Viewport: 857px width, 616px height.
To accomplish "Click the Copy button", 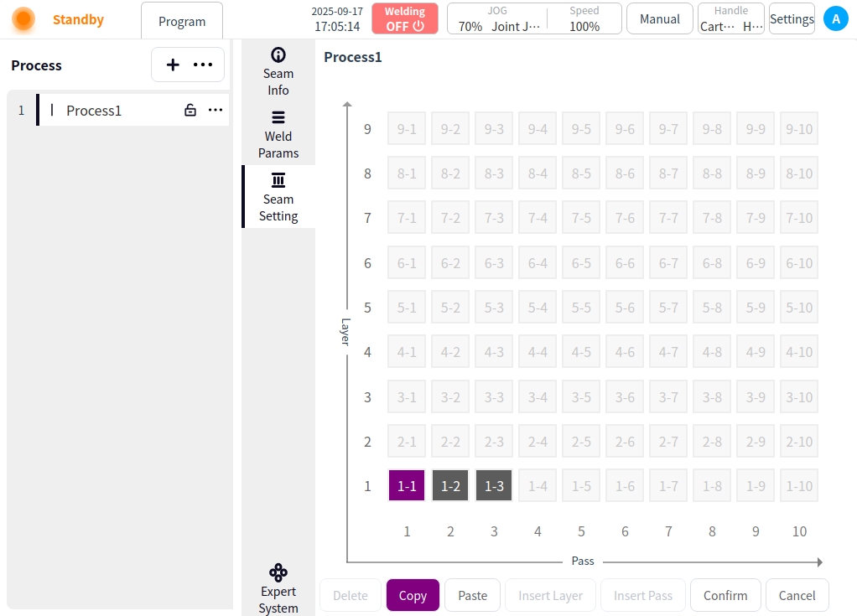I will pos(413,595).
